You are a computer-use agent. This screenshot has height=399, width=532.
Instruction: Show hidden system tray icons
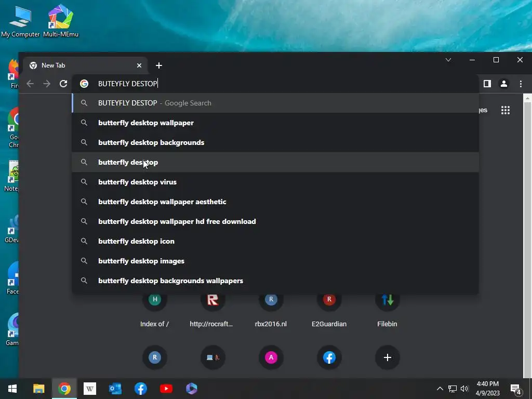(x=440, y=389)
